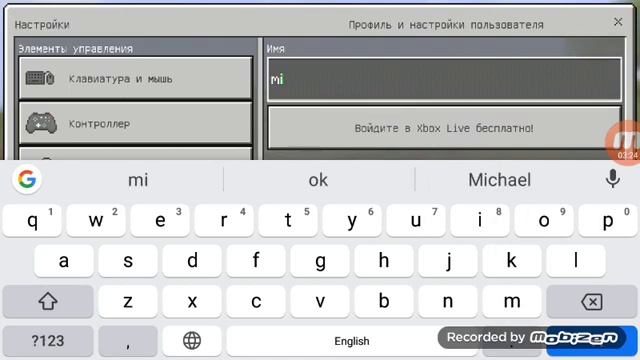
Task: Tap the v key
Action: (320, 302)
